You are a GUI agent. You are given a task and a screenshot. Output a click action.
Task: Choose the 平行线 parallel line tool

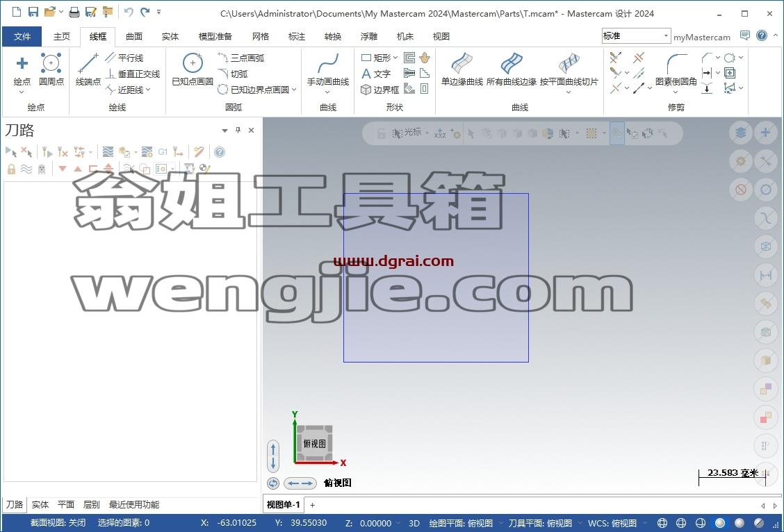[x=125, y=58]
